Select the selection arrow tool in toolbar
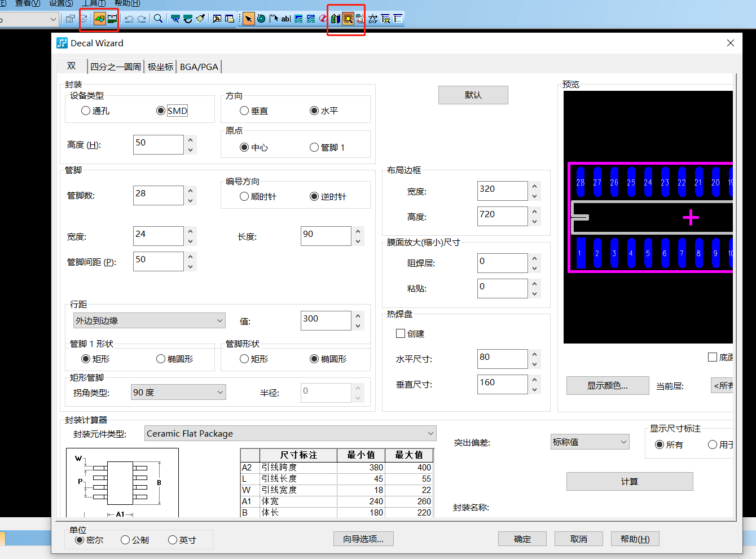 (x=248, y=18)
